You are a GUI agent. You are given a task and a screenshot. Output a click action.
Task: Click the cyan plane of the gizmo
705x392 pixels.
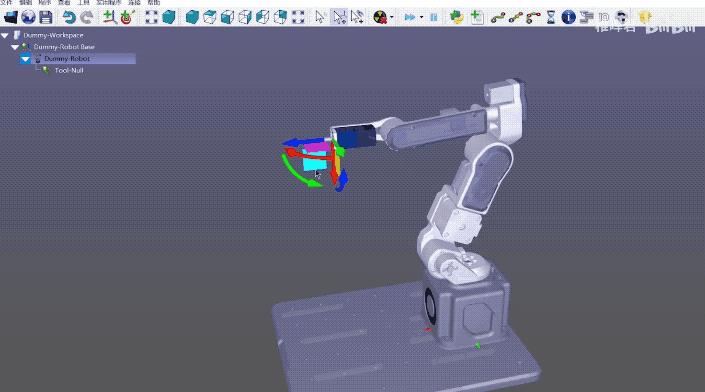coord(314,161)
